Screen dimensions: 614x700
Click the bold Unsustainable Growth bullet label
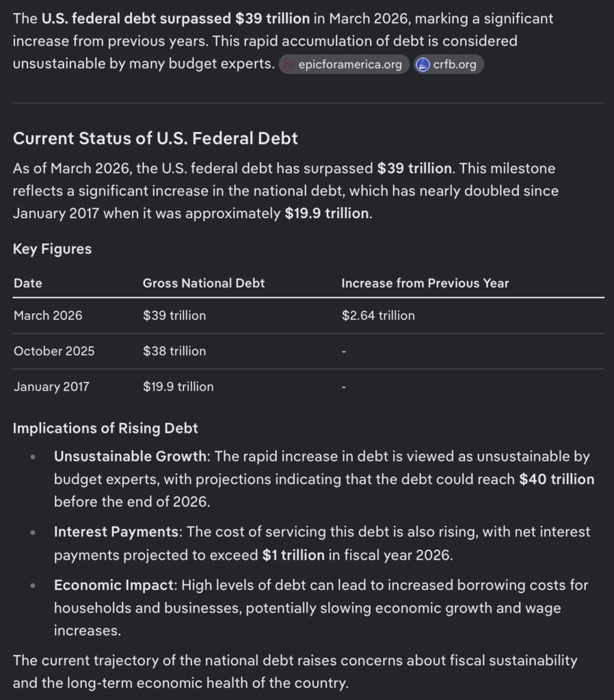129,457
